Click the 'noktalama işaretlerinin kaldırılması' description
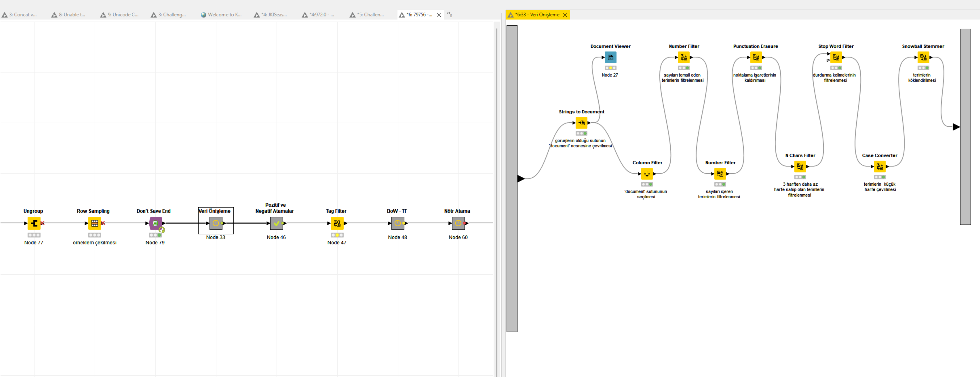 (755, 78)
